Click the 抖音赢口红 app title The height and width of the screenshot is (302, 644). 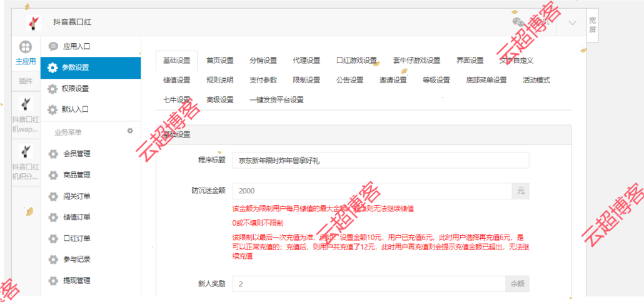[x=73, y=23]
